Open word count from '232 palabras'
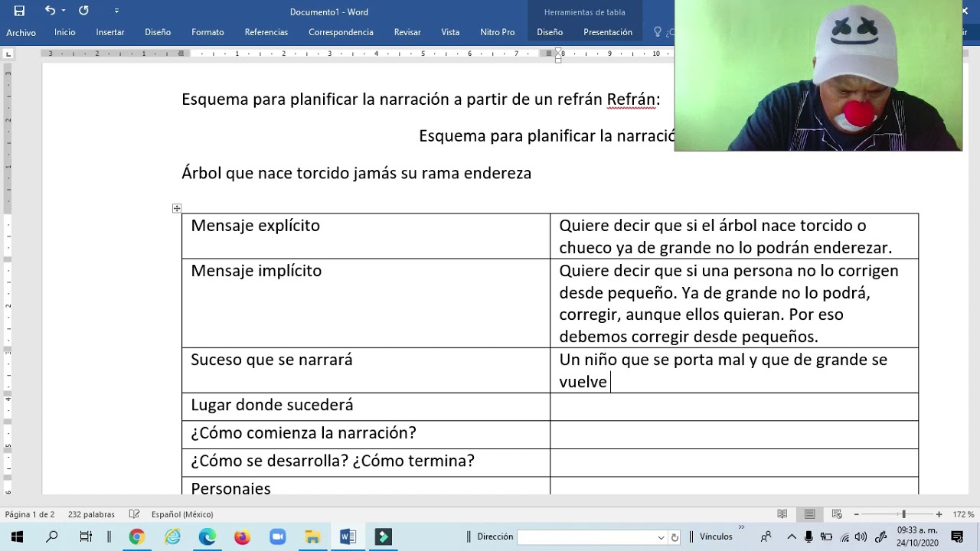The width and height of the screenshot is (980, 551). point(91,514)
